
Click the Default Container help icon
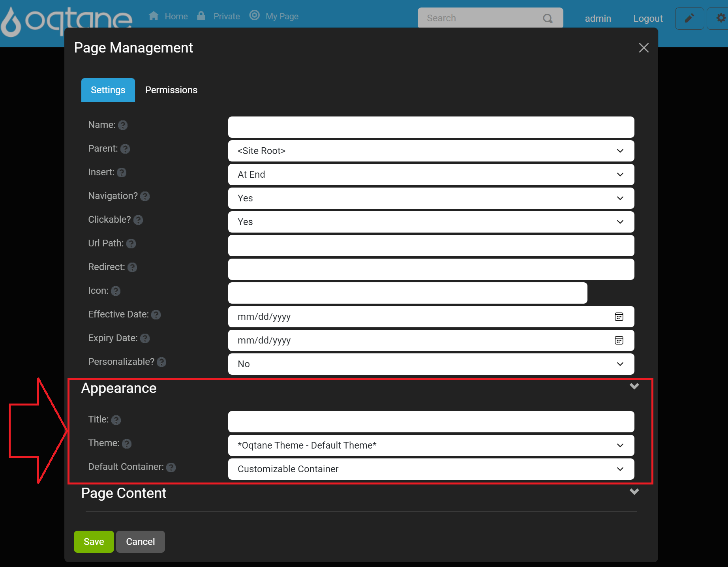coord(171,467)
